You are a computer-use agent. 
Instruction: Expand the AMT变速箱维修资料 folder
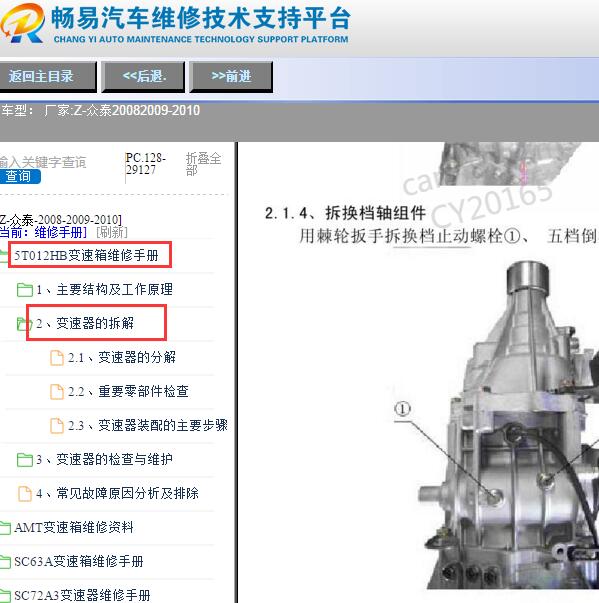coord(74,527)
